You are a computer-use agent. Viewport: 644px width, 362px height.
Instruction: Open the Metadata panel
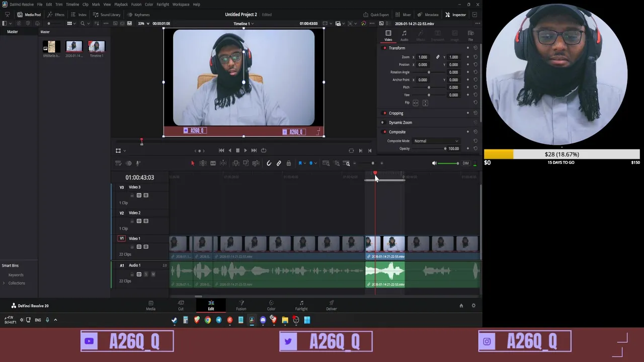click(428, 15)
